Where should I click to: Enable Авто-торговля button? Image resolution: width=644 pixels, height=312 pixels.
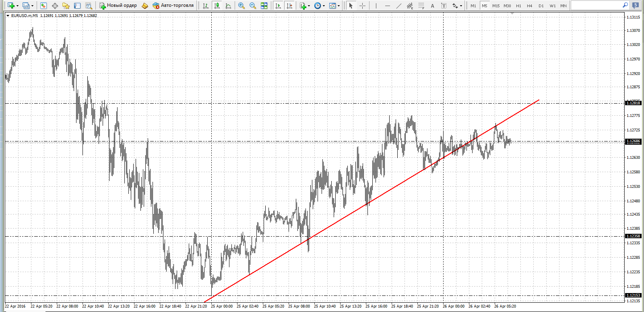point(173,6)
